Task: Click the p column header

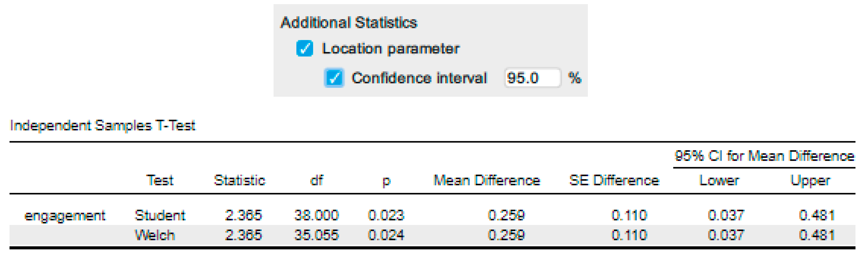Action: [x=386, y=181]
